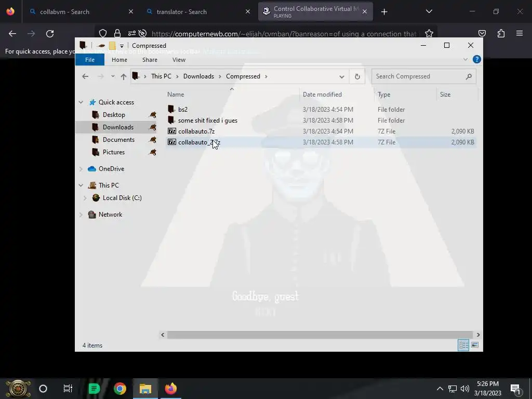Open the Share ribbon tab
Image resolution: width=532 pixels, height=399 pixels.
click(x=150, y=60)
